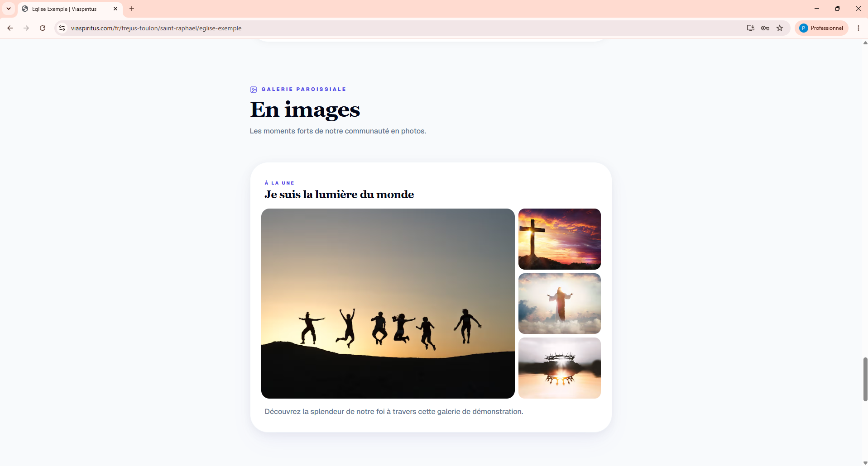Click the 'Découvrez la splendeur' caption text
The width and height of the screenshot is (868, 466).
point(394,411)
